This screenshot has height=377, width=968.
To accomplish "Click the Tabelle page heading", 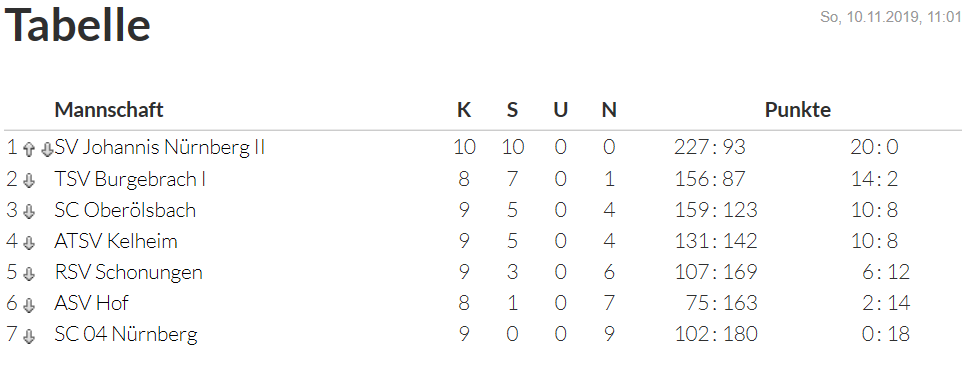I will coord(77,25).
